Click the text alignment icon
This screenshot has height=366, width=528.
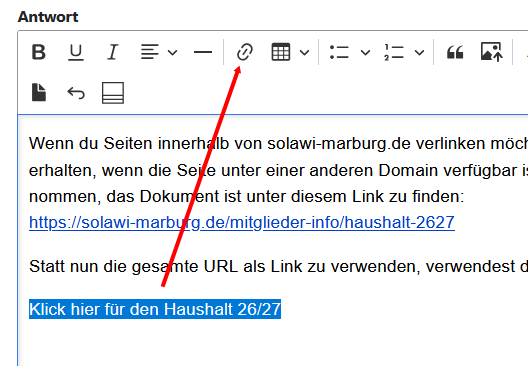[x=150, y=52]
